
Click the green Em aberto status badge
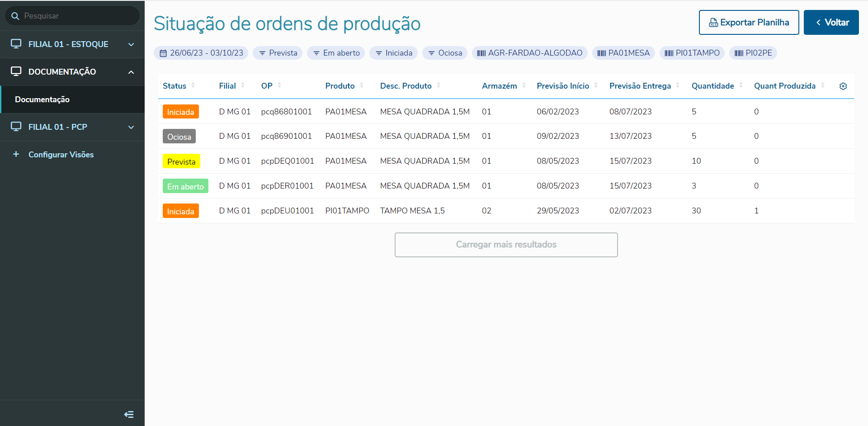185,186
